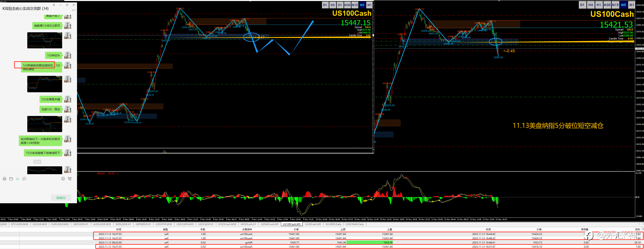Switch right chart to M1 timeframe
The width and height of the screenshot is (644, 249).
[x=632, y=5]
